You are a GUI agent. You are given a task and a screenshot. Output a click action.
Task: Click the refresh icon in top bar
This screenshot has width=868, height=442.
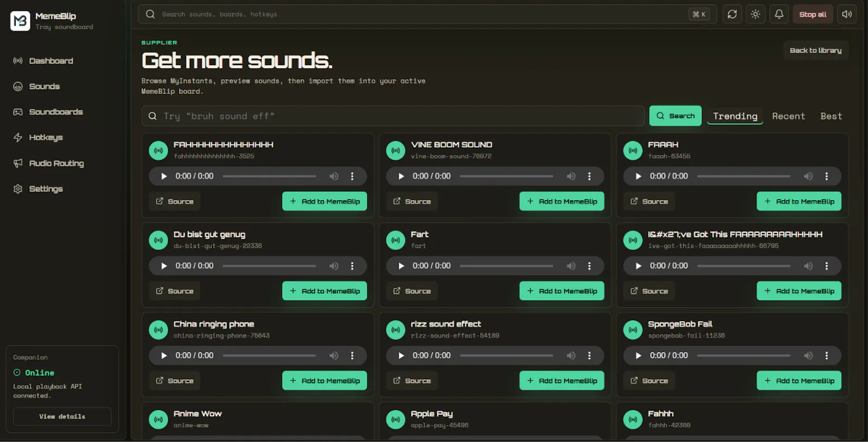pos(732,14)
